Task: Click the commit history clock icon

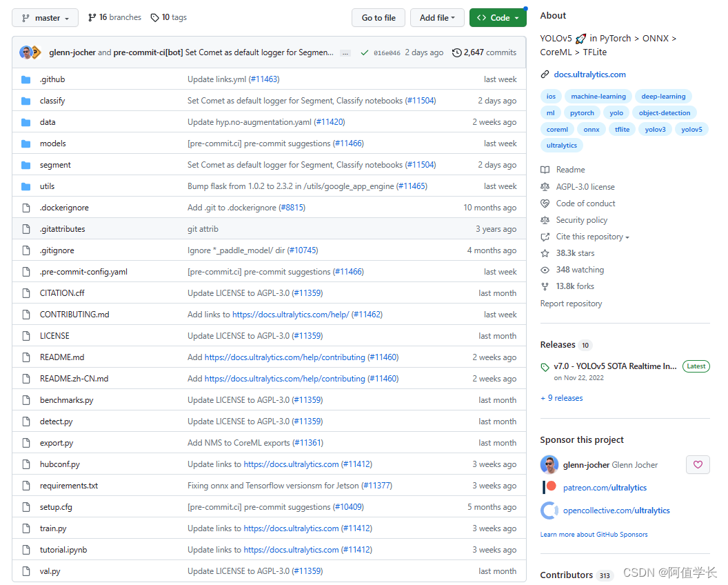Action: click(457, 52)
